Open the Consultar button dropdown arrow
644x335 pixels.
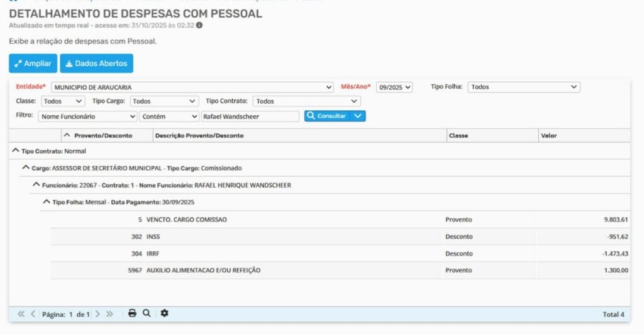point(358,116)
